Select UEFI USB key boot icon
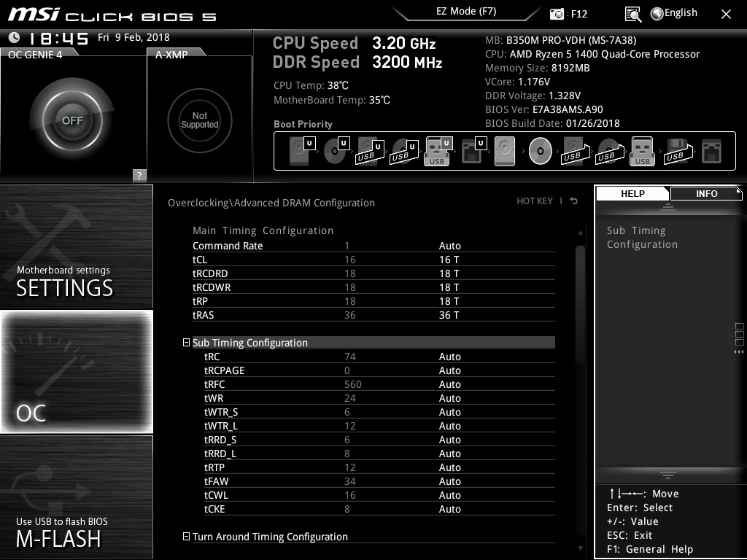The height and width of the screenshot is (560, 747). point(438,151)
